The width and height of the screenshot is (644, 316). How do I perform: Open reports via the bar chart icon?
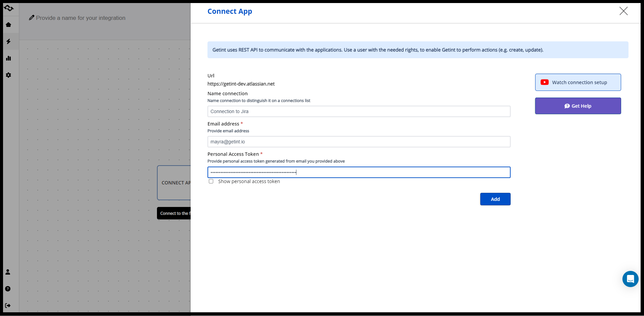8,58
